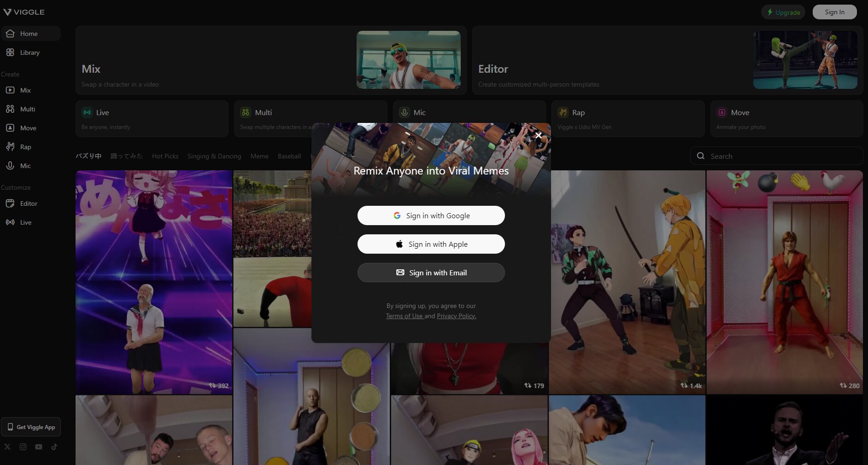Click the Move card icon

click(722, 112)
